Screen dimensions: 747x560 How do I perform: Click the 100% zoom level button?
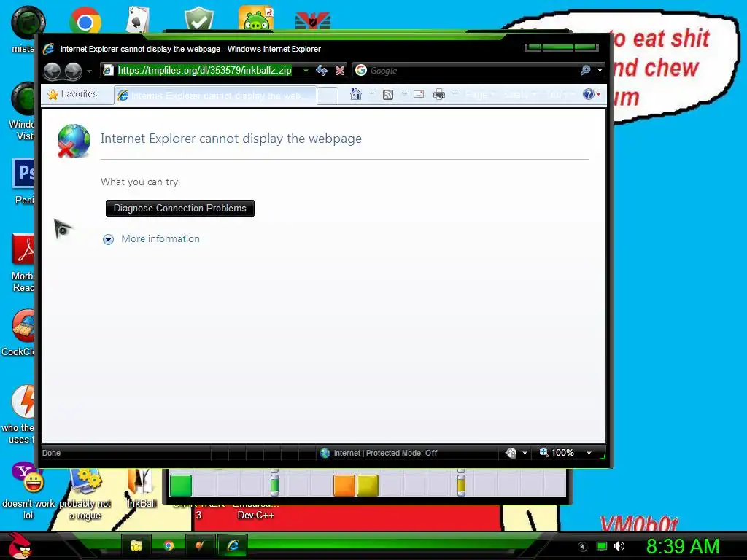coord(557,452)
